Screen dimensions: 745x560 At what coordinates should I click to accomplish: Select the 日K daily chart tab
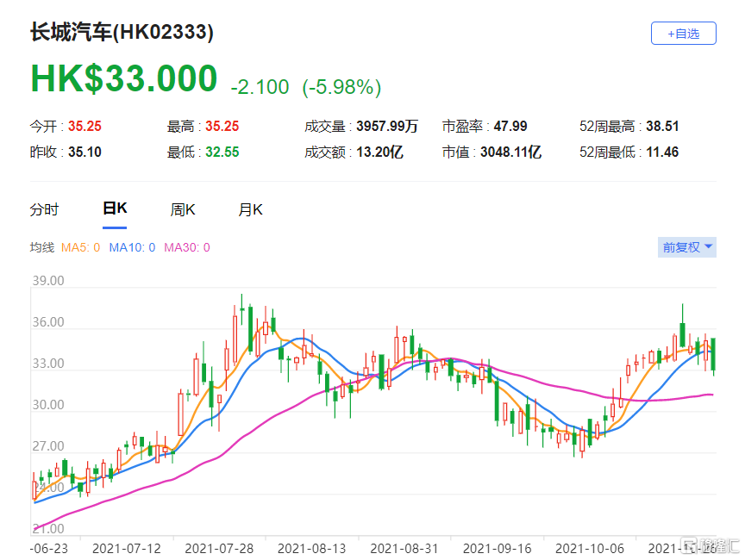click(115, 208)
